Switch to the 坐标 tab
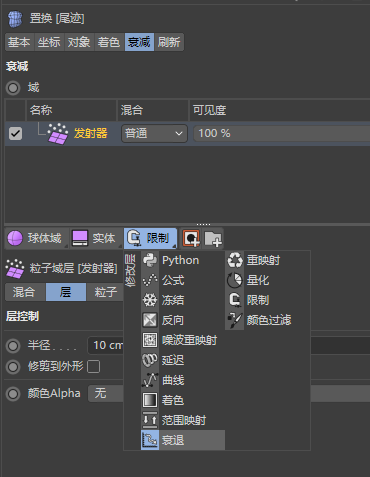370x477 pixels. pos(49,42)
